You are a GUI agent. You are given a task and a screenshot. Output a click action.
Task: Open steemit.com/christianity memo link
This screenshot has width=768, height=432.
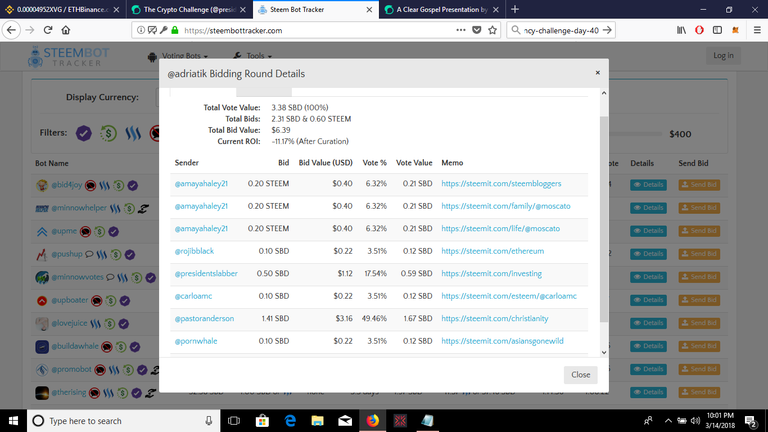pyautogui.click(x=495, y=319)
